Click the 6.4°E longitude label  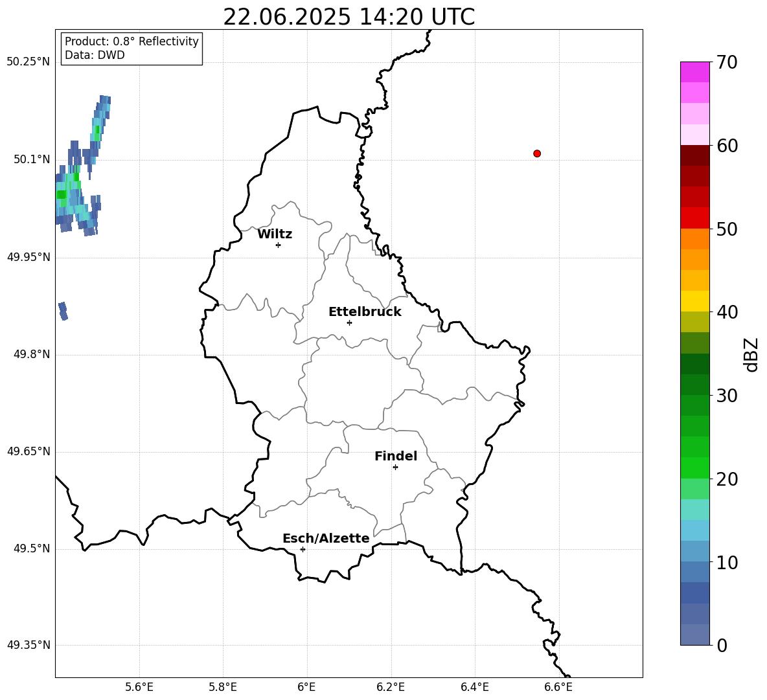(474, 687)
